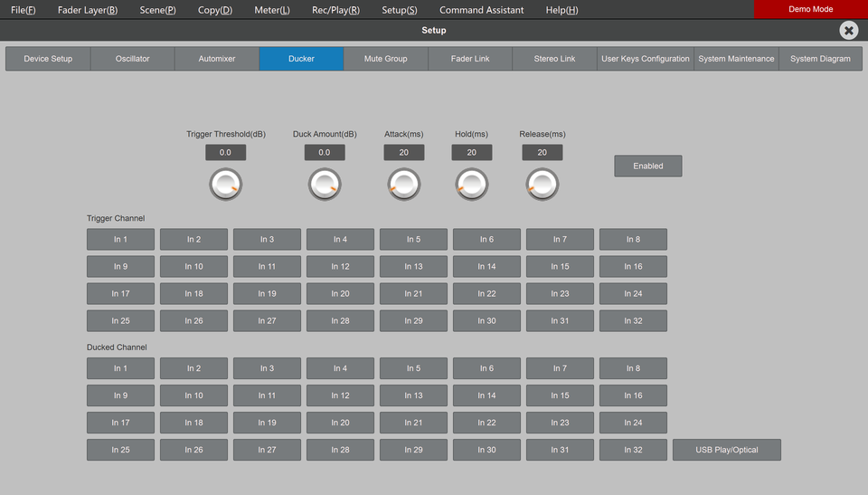This screenshot has height=495, width=868.
Task: Switch to the Automixer tab
Action: (x=217, y=59)
